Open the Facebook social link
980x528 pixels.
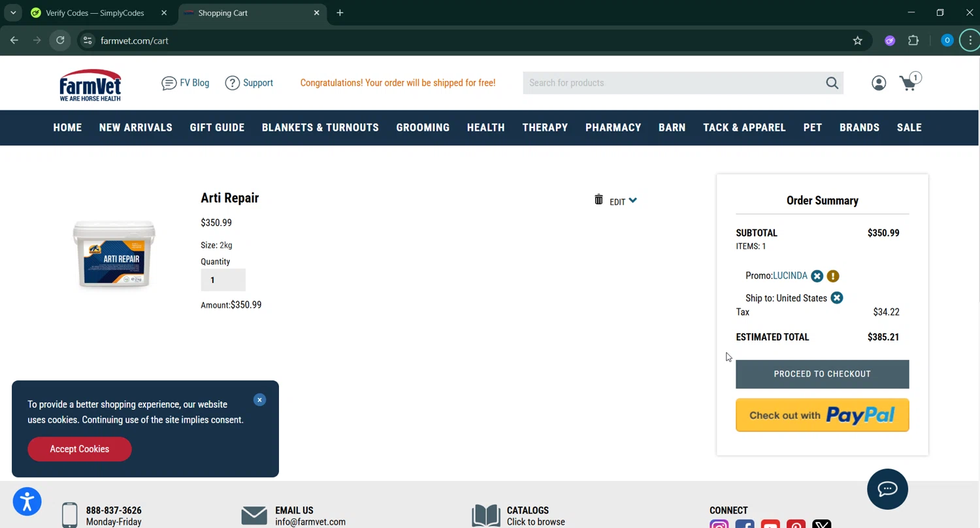click(745, 524)
